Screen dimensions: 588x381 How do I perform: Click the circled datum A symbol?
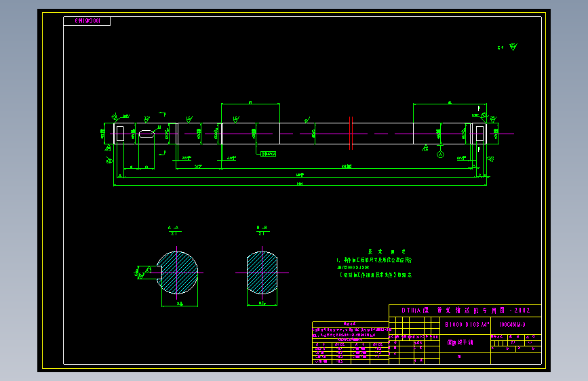pyautogui.click(x=441, y=155)
